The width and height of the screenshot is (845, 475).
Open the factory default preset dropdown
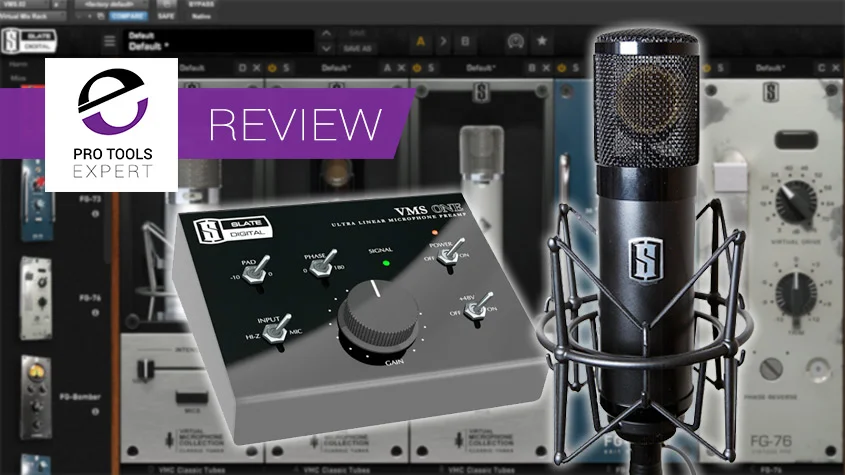pyautogui.click(x=110, y=4)
